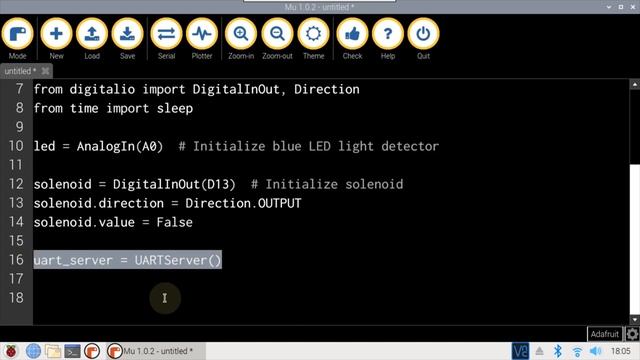640x360 pixels.
Task: Click the editor scrollbar down arrow
Action: click(635, 320)
